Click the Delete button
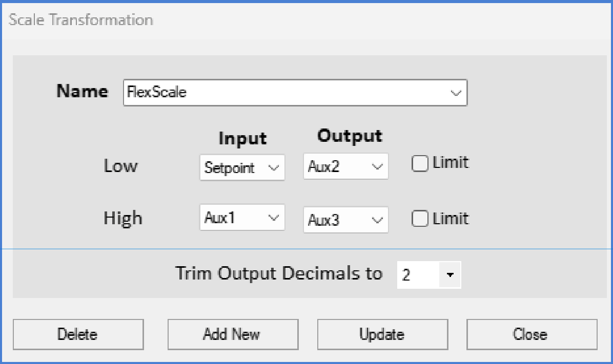The height and width of the screenshot is (364, 613). (x=78, y=334)
